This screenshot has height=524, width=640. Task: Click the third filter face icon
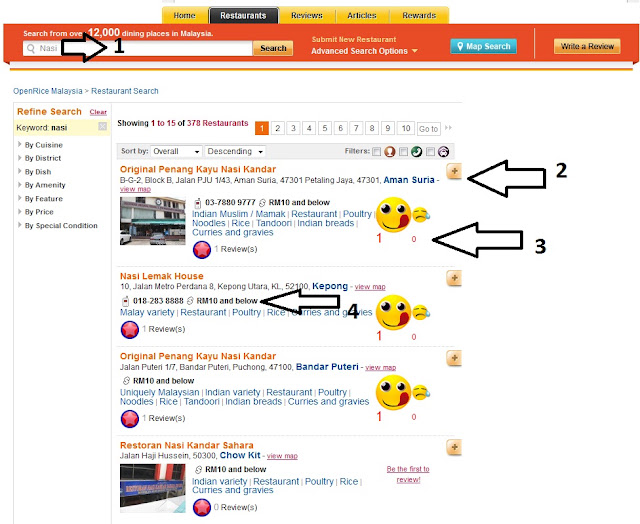[x=443, y=151]
